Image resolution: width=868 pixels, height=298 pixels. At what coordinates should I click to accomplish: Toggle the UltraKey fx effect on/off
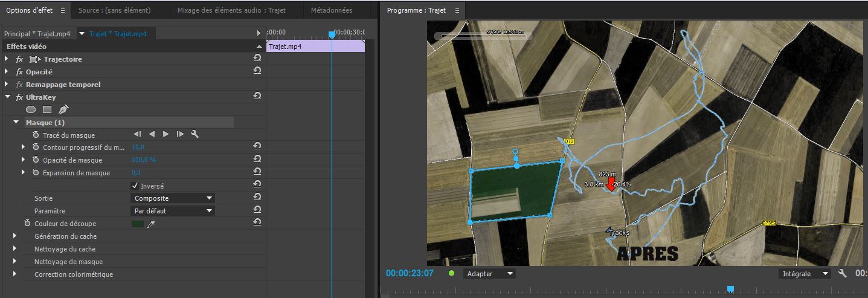click(19, 97)
